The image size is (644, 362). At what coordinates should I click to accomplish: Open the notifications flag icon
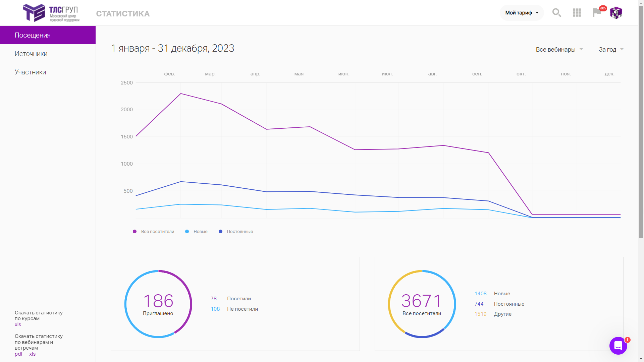[597, 13]
